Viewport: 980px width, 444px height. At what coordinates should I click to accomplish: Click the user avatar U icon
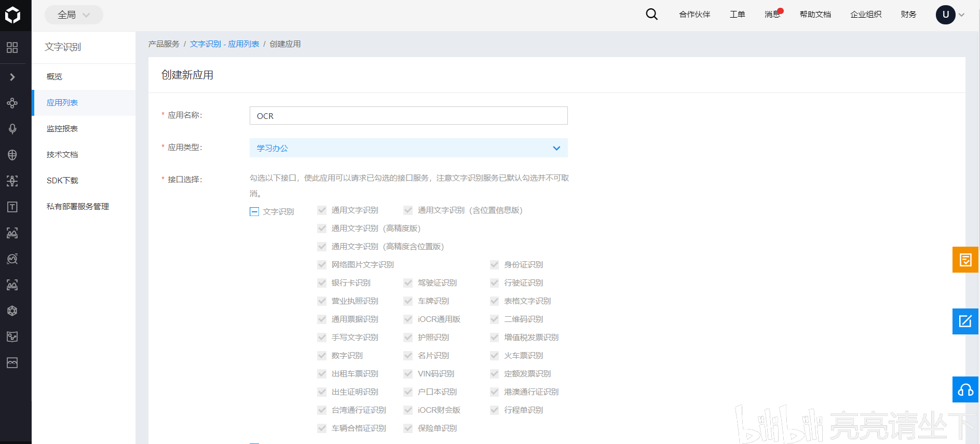tap(945, 15)
